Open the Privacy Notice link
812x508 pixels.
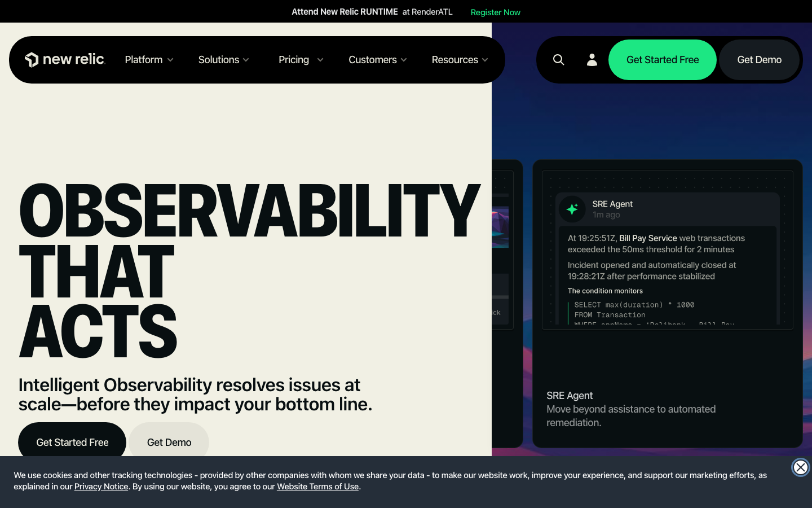pyautogui.click(x=101, y=487)
